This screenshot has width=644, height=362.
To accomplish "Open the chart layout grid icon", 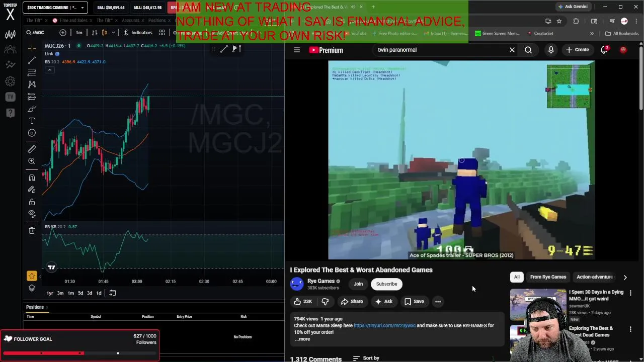I will coord(162,33).
